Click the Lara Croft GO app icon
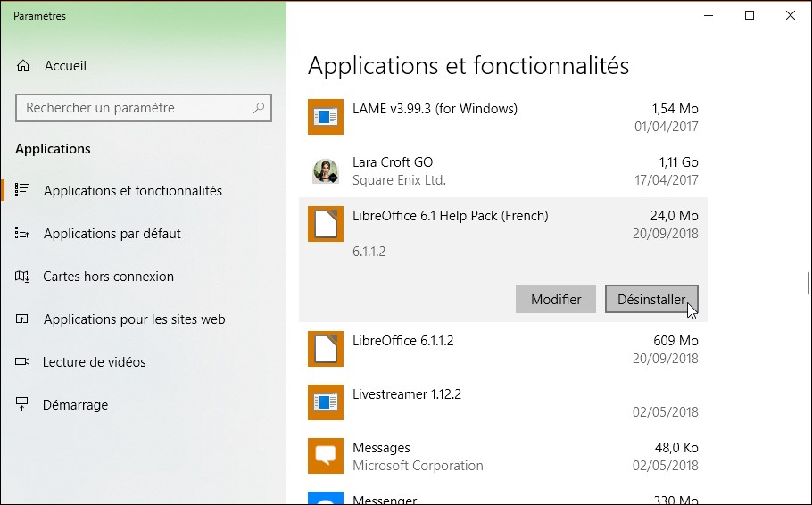The image size is (812, 505). click(x=326, y=170)
